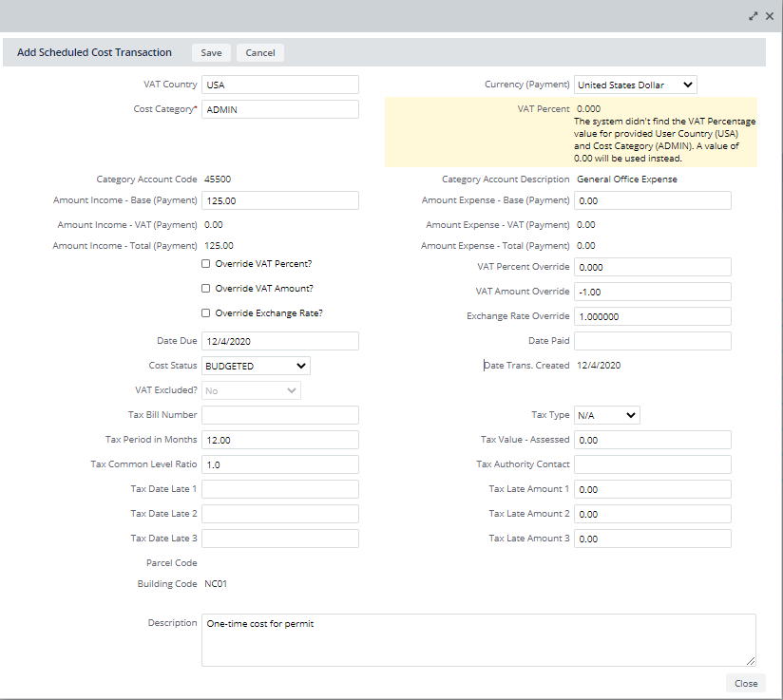Click the Tax Authority Contact field
The width and height of the screenshot is (783, 700).
tap(652, 464)
